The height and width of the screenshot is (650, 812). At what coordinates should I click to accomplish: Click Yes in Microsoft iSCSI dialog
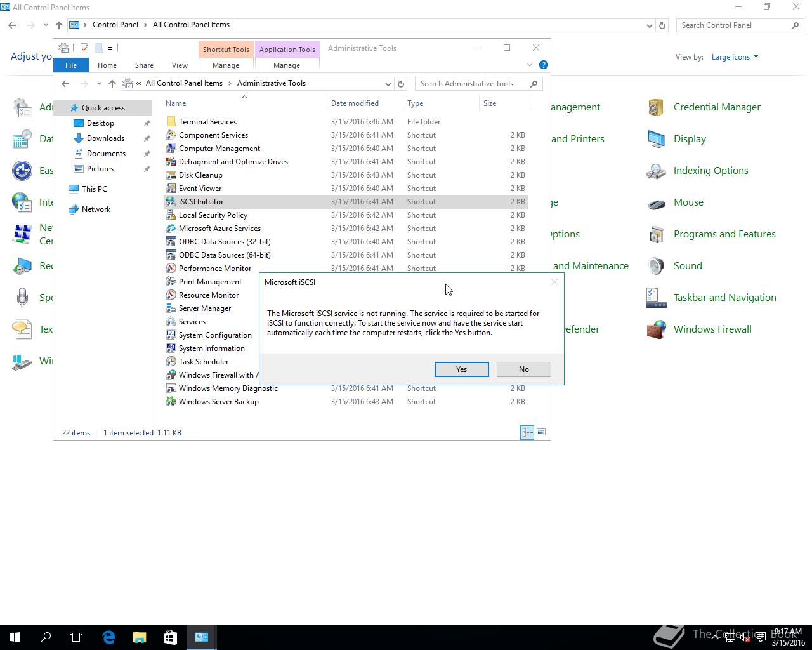tap(461, 369)
